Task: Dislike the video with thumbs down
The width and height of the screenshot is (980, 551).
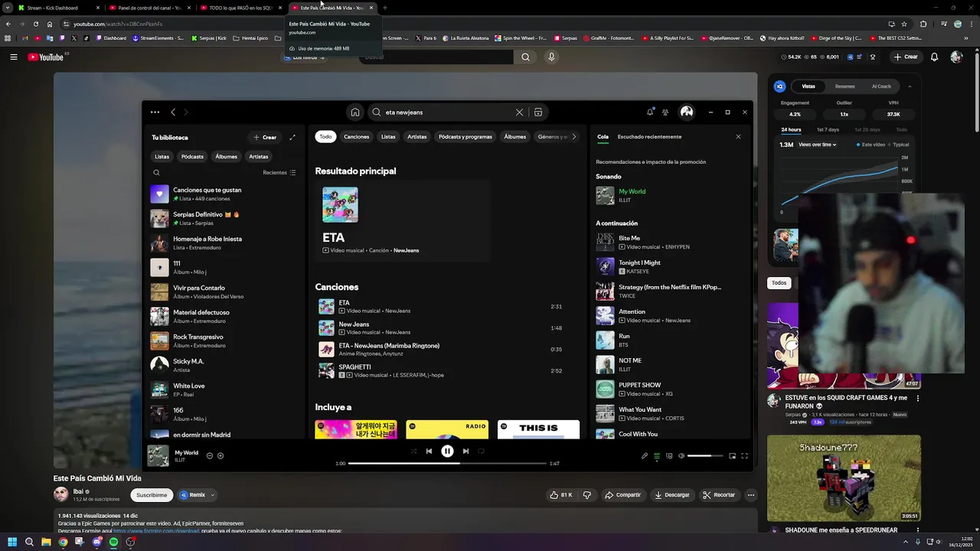Action: tap(587, 495)
